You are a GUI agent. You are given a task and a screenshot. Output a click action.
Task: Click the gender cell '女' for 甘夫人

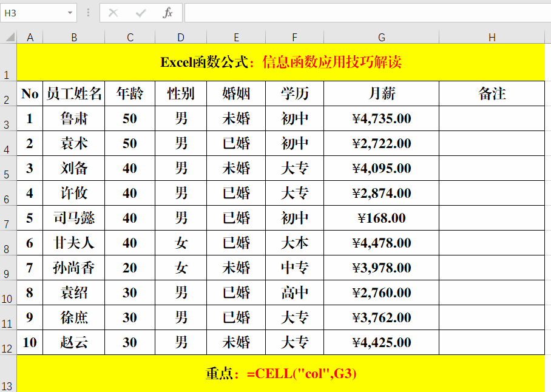pyautogui.click(x=181, y=243)
